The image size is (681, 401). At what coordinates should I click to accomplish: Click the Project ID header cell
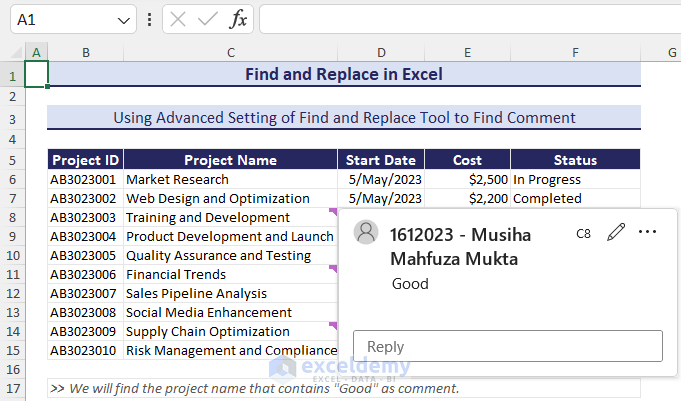coord(86,160)
